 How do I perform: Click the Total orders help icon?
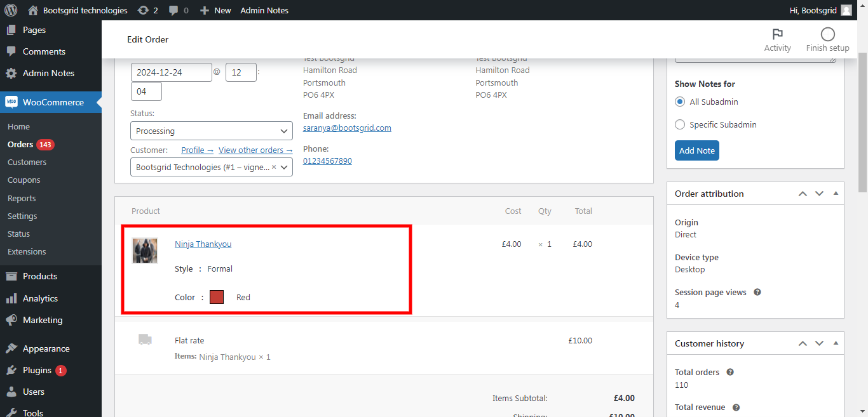click(x=730, y=373)
